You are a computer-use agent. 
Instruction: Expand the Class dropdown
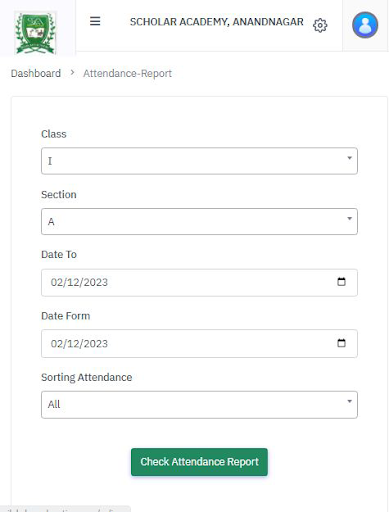click(199, 161)
